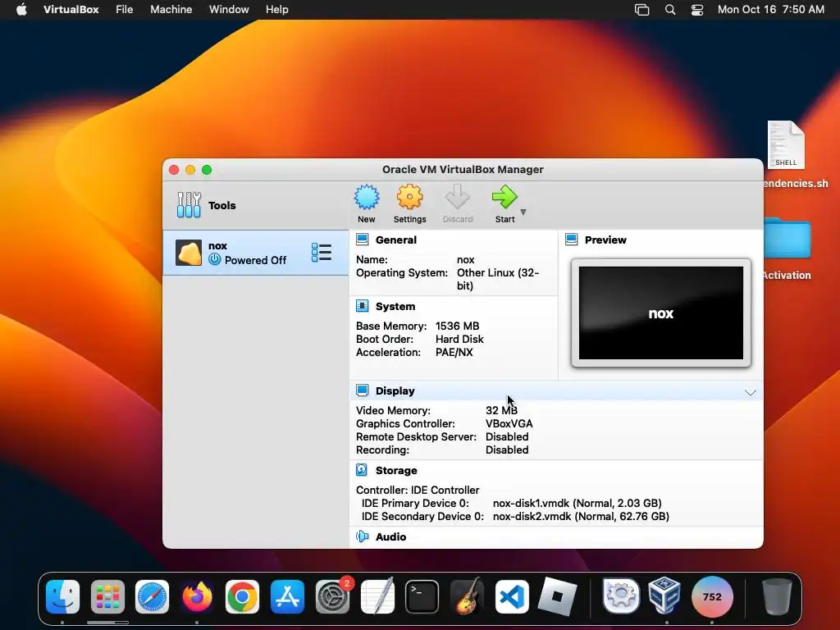Image resolution: width=840 pixels, height=630 pixels.
Task: Click Other Linux (32-bit) OS value
Action: 498,279
